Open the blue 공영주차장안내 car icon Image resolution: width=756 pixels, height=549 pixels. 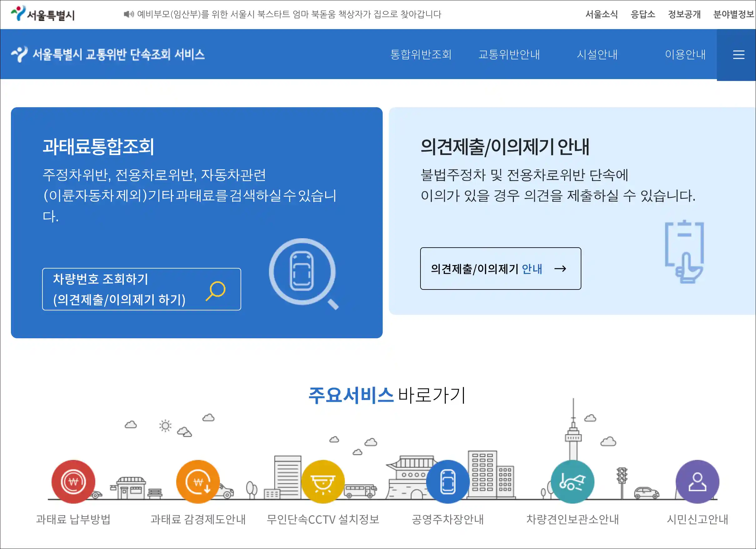[x=448, y=482]
